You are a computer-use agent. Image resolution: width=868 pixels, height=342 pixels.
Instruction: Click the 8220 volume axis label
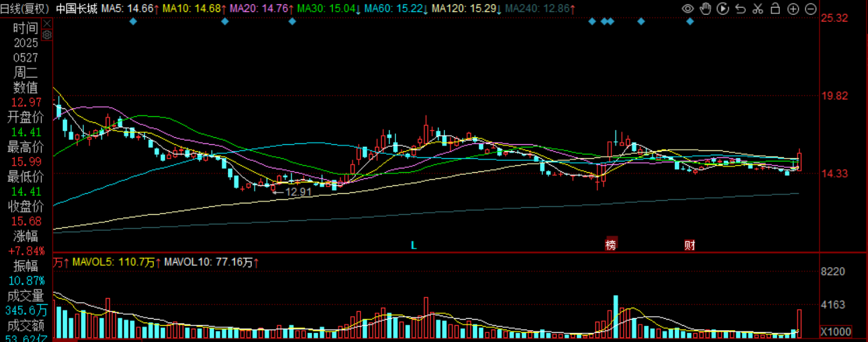832,271
